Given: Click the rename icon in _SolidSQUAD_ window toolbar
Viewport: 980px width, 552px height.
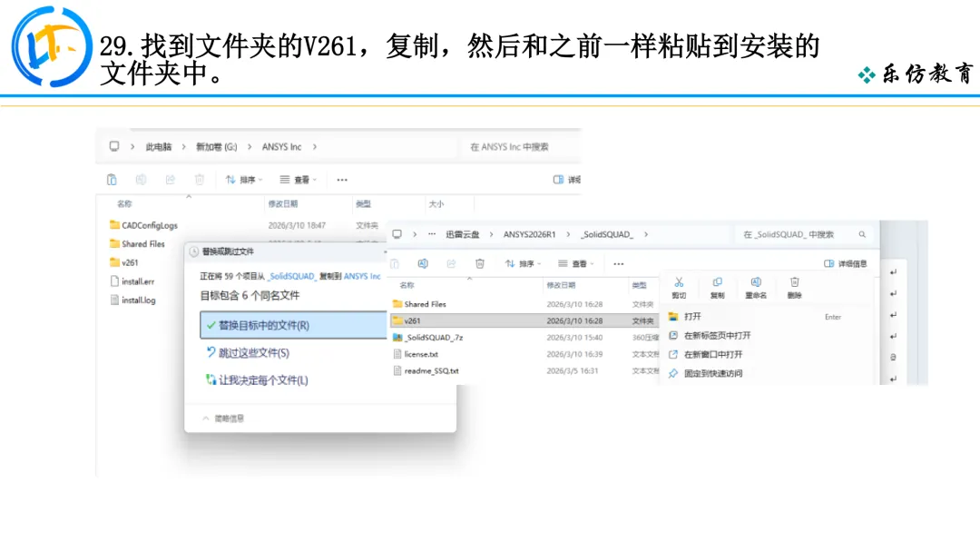Looking at the screenshot, I should (x=423, y=264).
